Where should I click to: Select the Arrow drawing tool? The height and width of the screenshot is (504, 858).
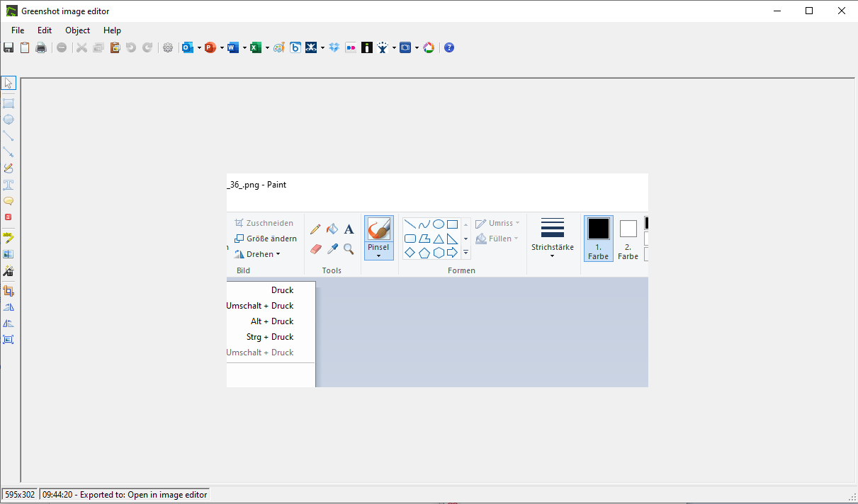tap(9, 151)
